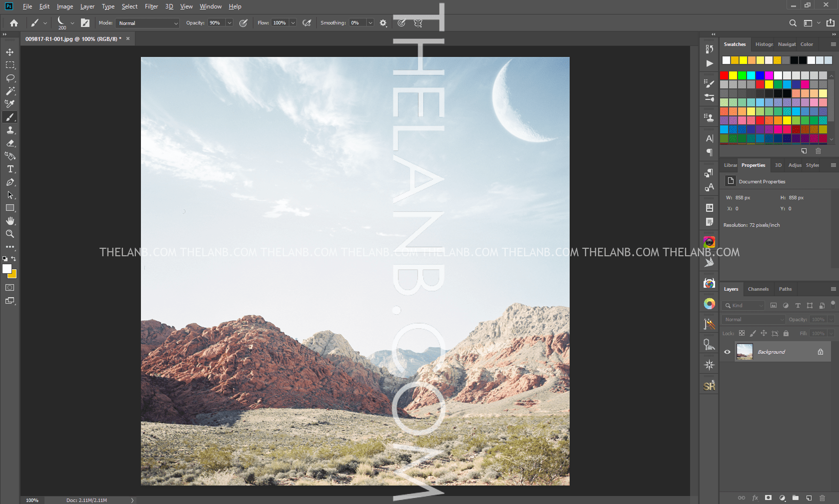This screenshot has height=504, width=839.
Task: Select the Eraser tool
Action: pyautogui.click(x=10, y=143)
